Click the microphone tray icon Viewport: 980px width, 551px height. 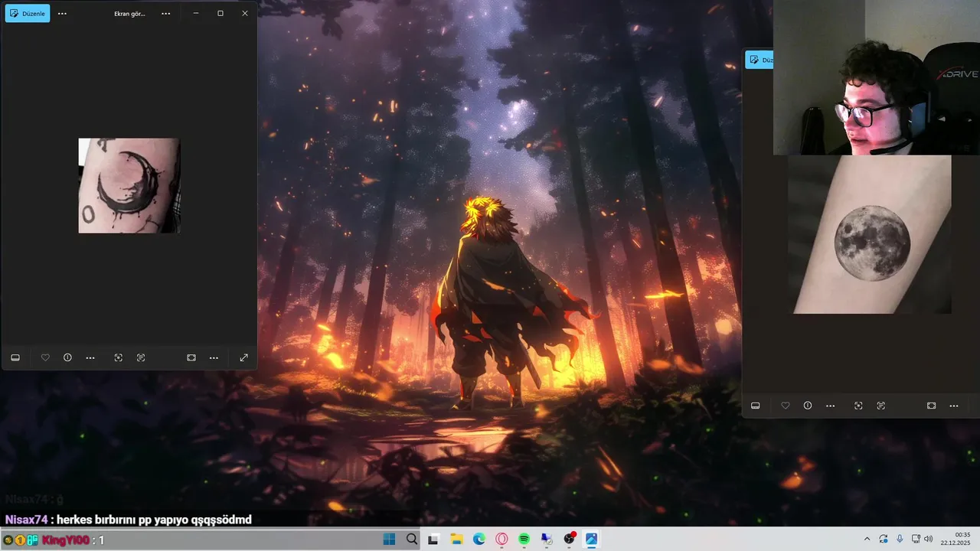(900, 539)
